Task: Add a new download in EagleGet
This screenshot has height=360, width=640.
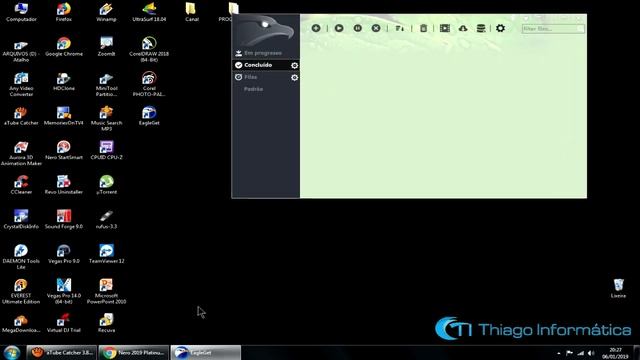Action: 316,28
